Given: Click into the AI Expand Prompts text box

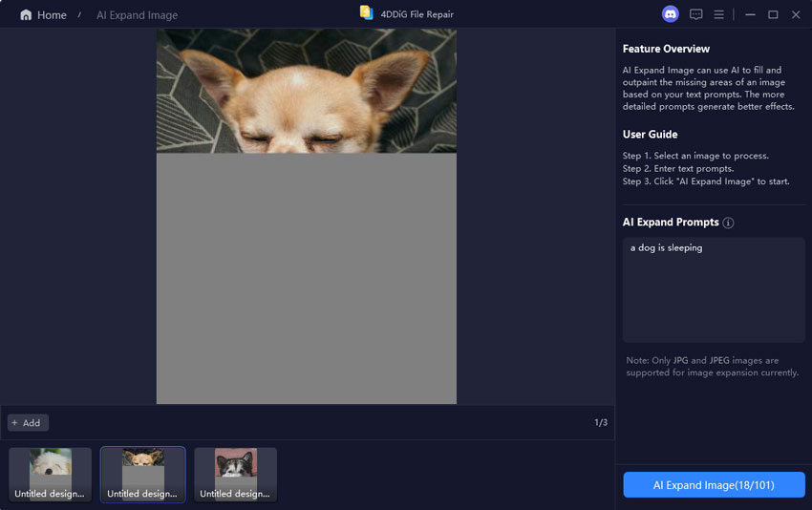Looking at the screenshot, I should [714, 289].
